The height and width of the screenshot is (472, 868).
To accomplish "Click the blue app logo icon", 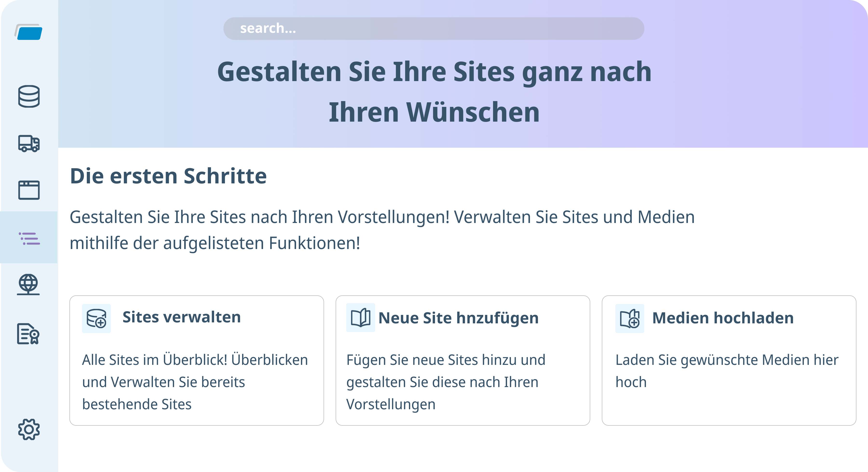I will pyautogui.click(x=29, y=32).
